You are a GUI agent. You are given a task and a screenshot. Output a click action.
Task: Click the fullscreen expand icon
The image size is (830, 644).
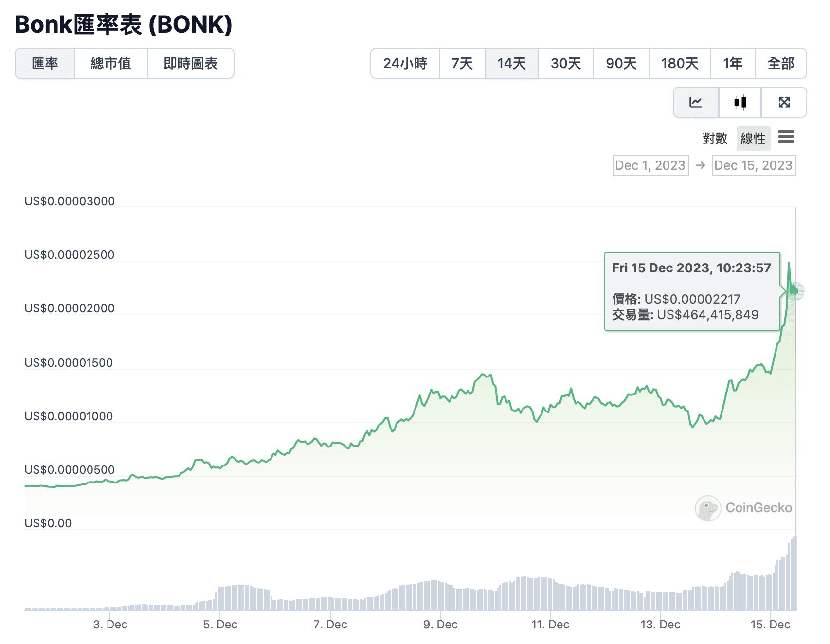(x=784, y=102)
